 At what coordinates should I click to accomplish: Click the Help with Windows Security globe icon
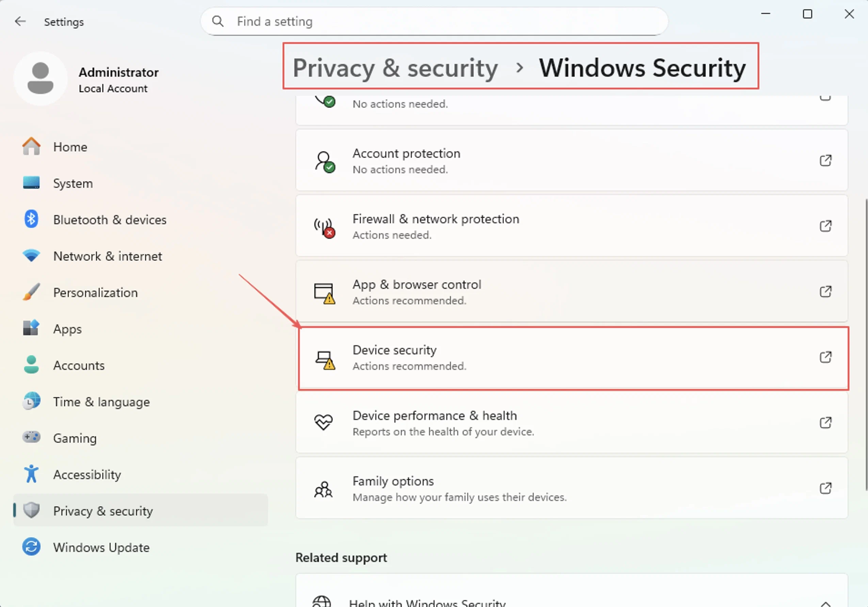pos(322,602)
